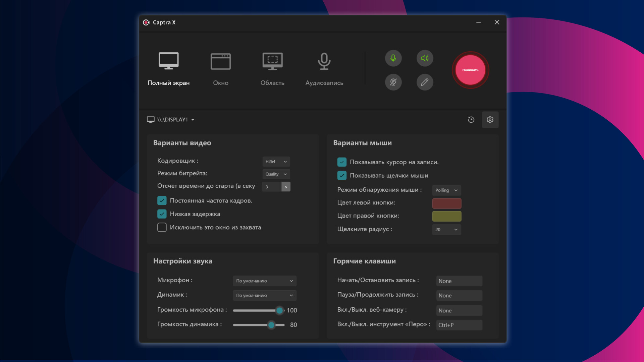Open the recording history panel

tap(471, 120)
